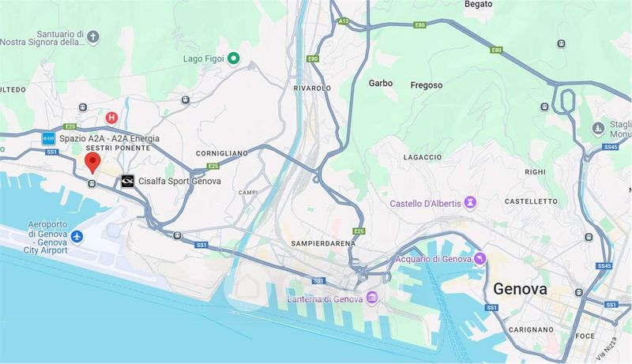Open the Cisalfa Sport Genova store icon

(127, 181)
